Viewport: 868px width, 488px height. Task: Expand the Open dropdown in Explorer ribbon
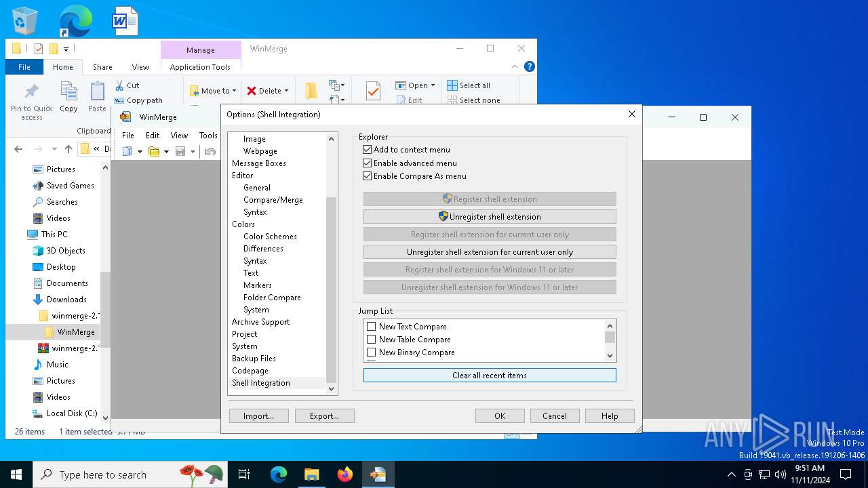[433, 85]
